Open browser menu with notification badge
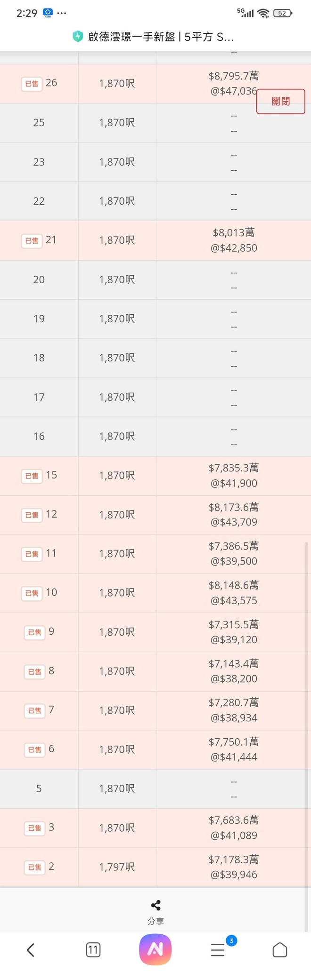Screen dimensions: 311x980 click(x=218, y=950)
